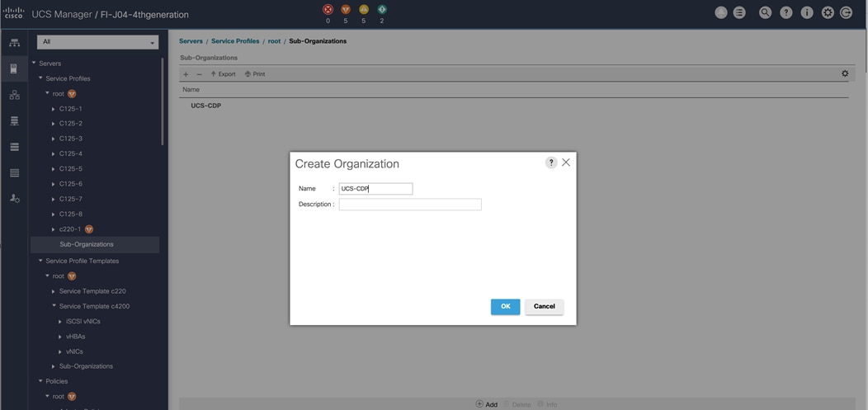Open the minor faults indicator icon
This screenshot has height=410, width=868.
pos(364,9)
